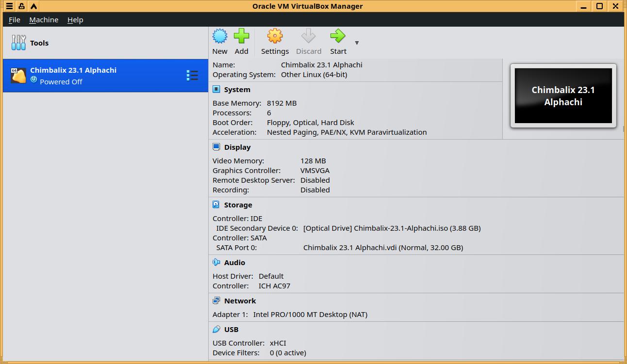Open the Help menu

[75, 20]
